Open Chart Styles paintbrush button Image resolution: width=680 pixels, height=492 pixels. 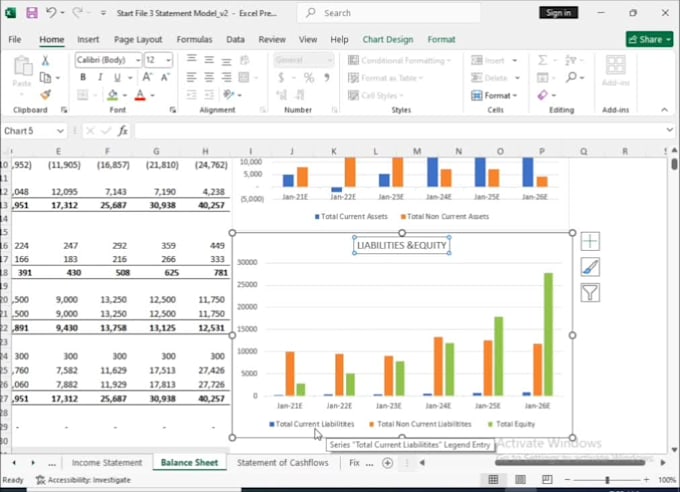(x=590, y=267)
